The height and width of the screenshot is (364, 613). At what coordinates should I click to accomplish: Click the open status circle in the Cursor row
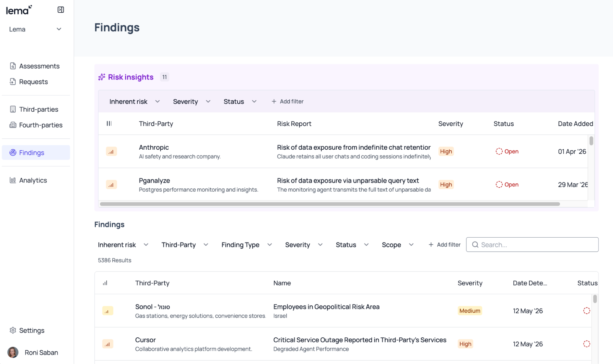(587, 344)
